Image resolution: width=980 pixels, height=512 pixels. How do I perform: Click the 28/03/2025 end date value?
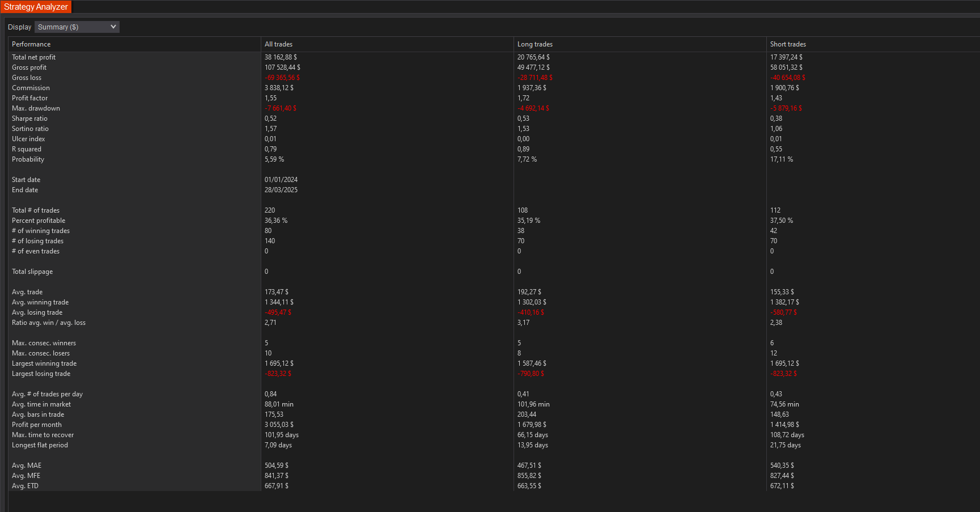pos(281,190)
